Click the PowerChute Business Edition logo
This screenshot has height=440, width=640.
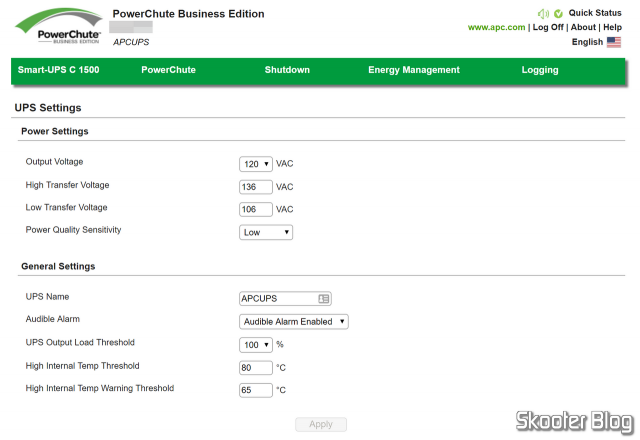pos(58,26)
